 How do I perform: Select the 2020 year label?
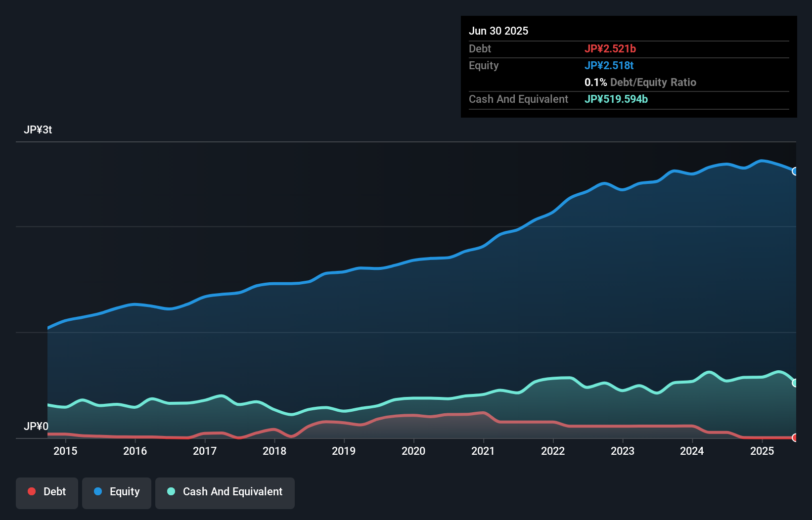coord(414,451)
